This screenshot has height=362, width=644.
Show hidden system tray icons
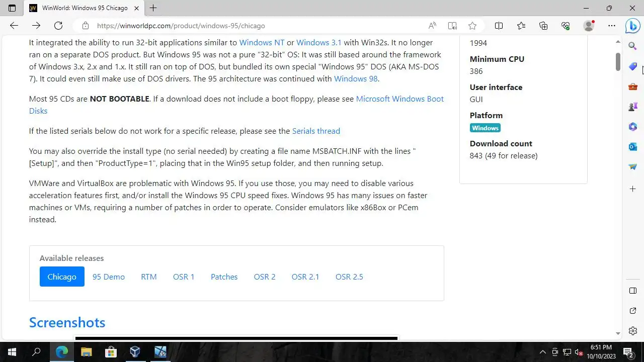pyautogui.click(x=543, y=352)
